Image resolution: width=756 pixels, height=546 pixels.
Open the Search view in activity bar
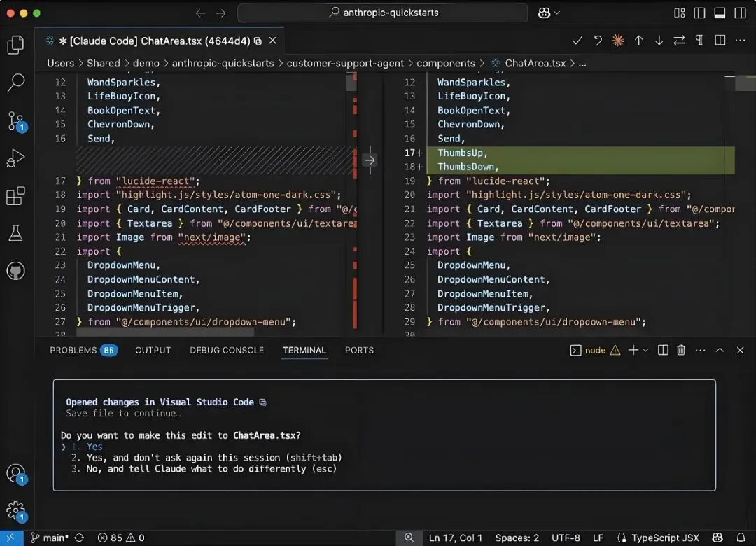[x=15, y=83]
